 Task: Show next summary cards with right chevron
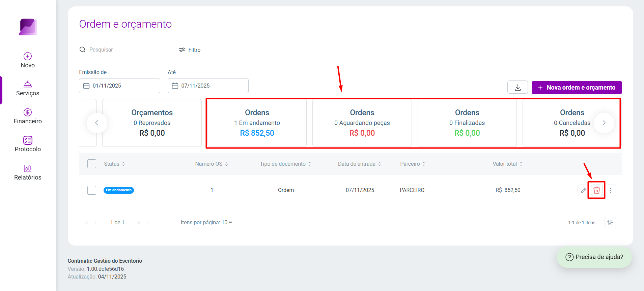click(x=604, y=123)
